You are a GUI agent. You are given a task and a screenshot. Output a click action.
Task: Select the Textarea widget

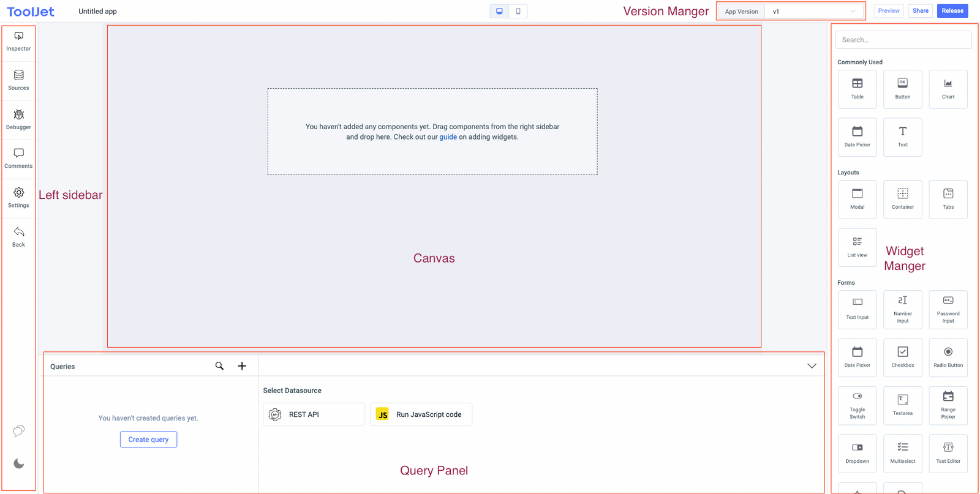pos(903,405)
